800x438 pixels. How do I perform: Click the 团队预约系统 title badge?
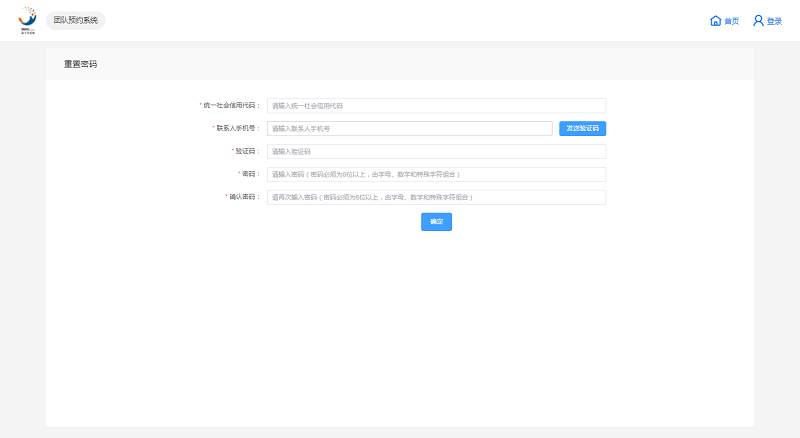point(76,20)
